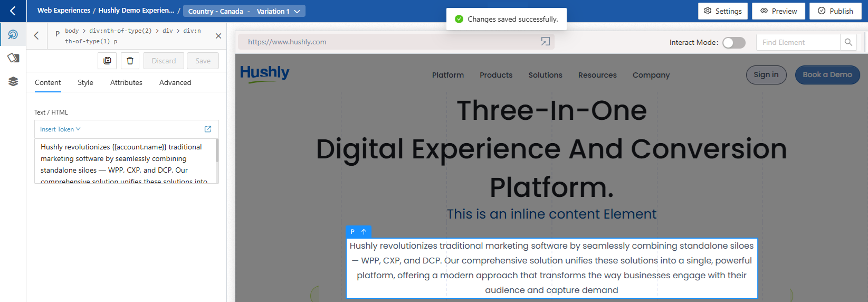Open the tag sidebar icon
Viewport: 868px width, 302px height.
[x=13, y=58]
